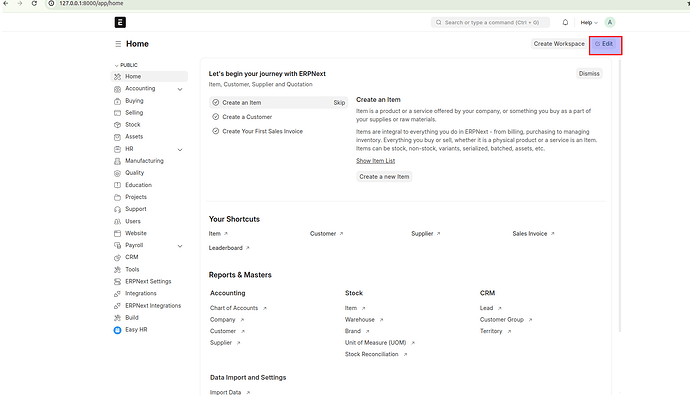Click the browser back arrow
The height and width of the screenshot is (398, 690).
[6, 4]
